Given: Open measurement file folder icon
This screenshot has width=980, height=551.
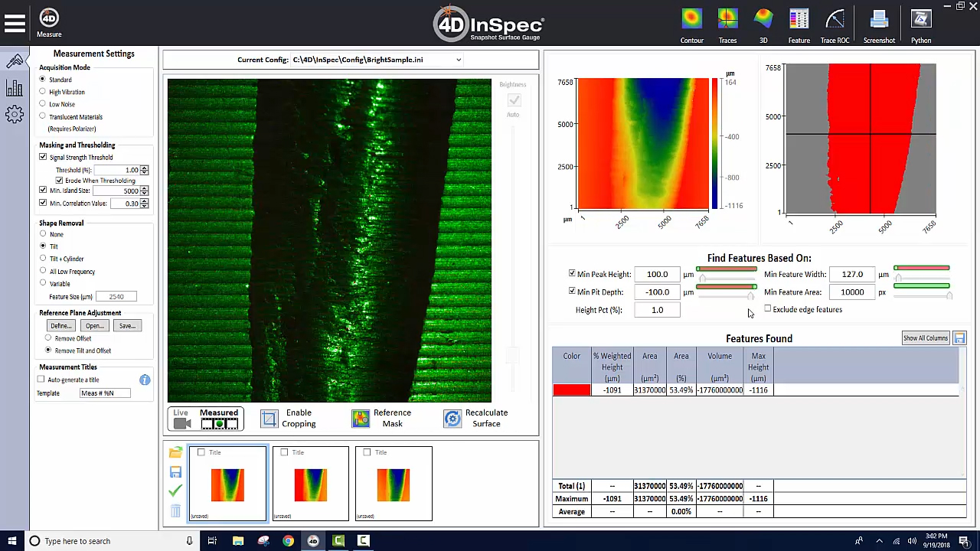Looking at the screenshot, I should pyautogui.click(x=175, y=453).
